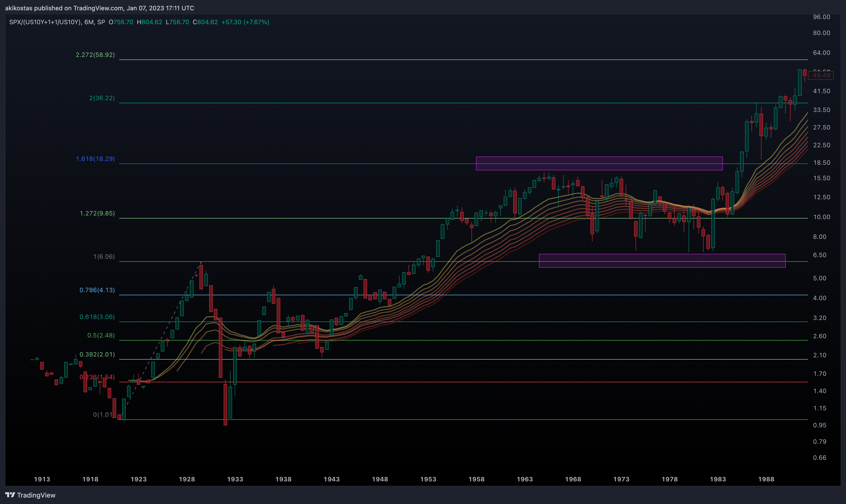Click the upper purple rectangle near 18.50

point(599,163)
